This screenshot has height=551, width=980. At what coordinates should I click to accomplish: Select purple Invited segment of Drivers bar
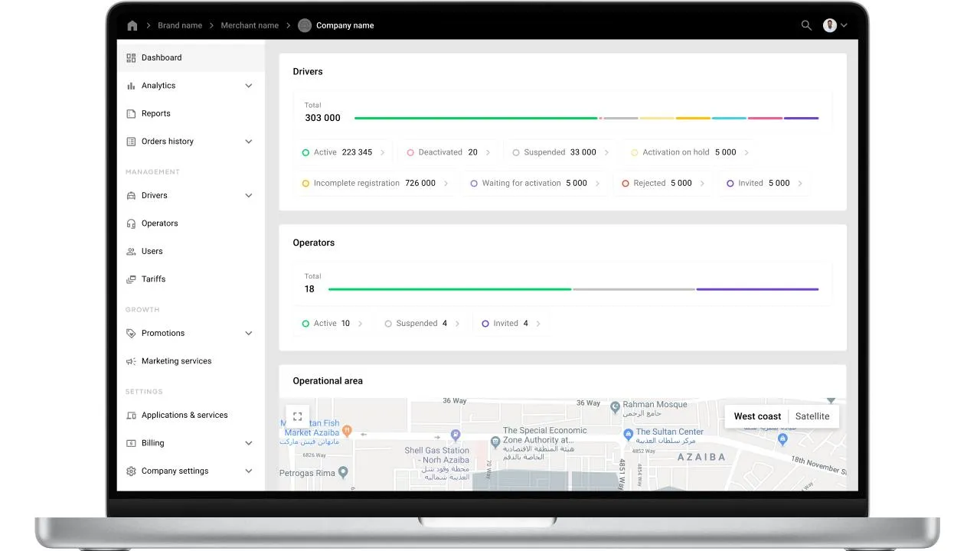coord(801,118)
